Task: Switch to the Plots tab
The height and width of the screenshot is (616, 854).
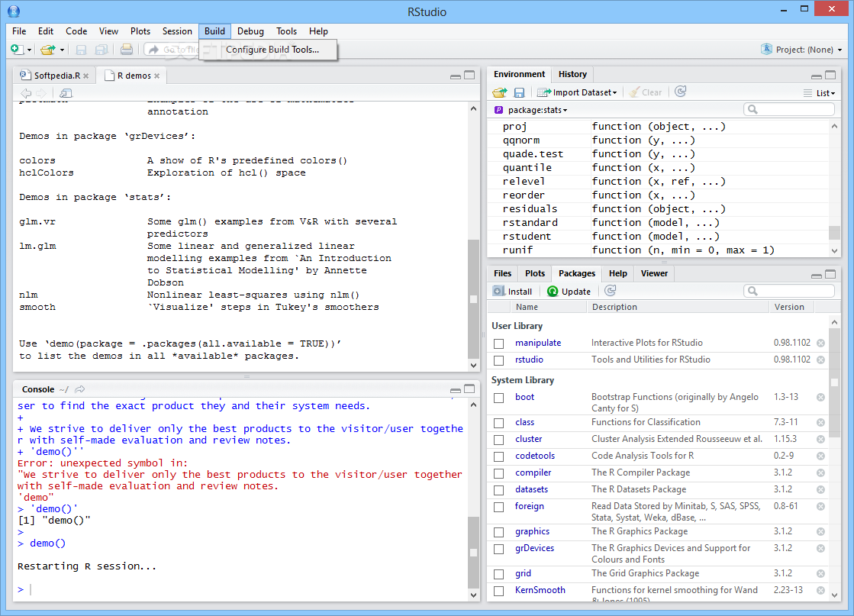Action: point(535,273)
